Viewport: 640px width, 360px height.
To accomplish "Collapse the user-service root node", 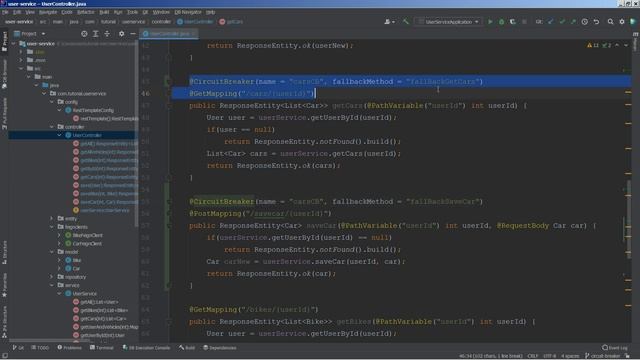I will 14,44.
